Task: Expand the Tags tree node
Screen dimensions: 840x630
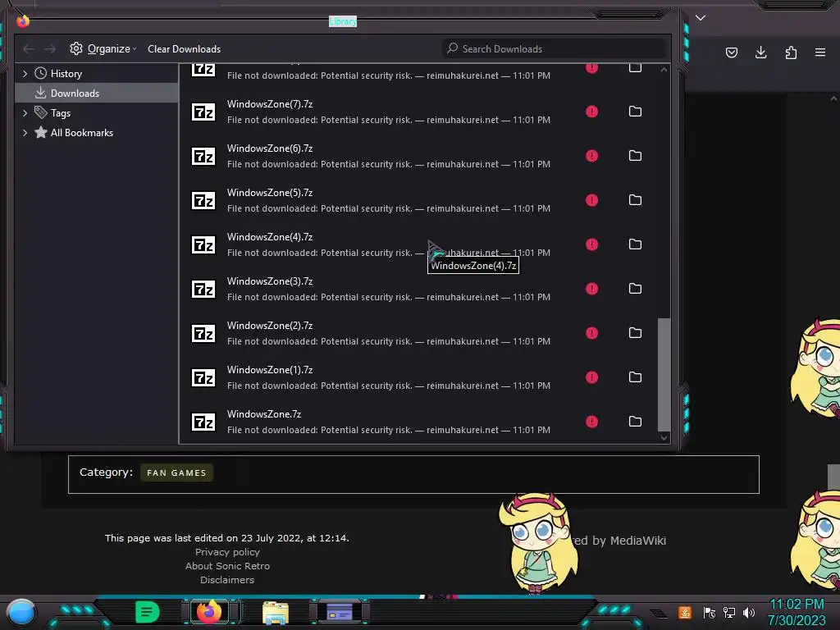Action: point(25,113)
